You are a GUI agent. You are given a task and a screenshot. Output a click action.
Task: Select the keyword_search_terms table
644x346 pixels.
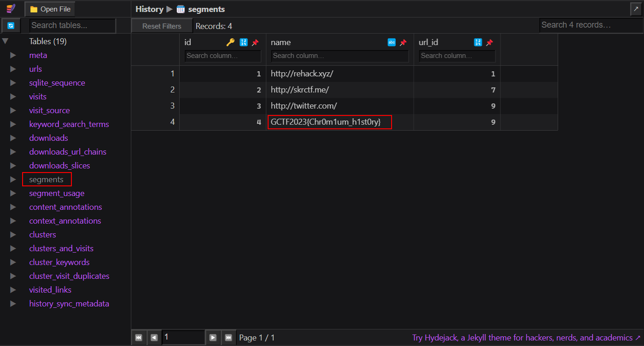tap(69, 124)
